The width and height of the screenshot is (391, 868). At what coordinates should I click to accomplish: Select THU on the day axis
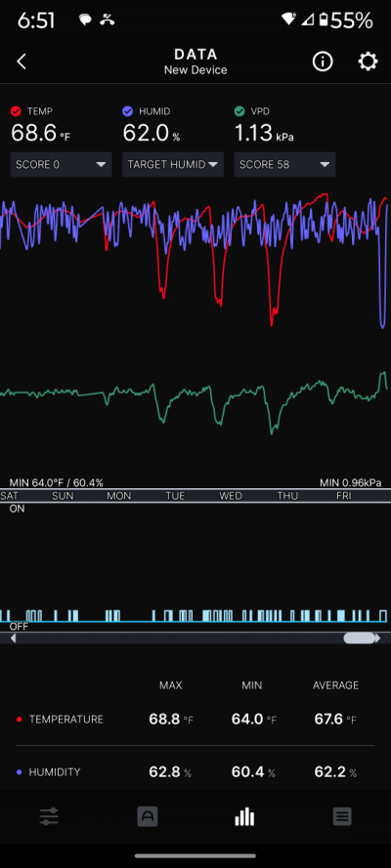287,496
